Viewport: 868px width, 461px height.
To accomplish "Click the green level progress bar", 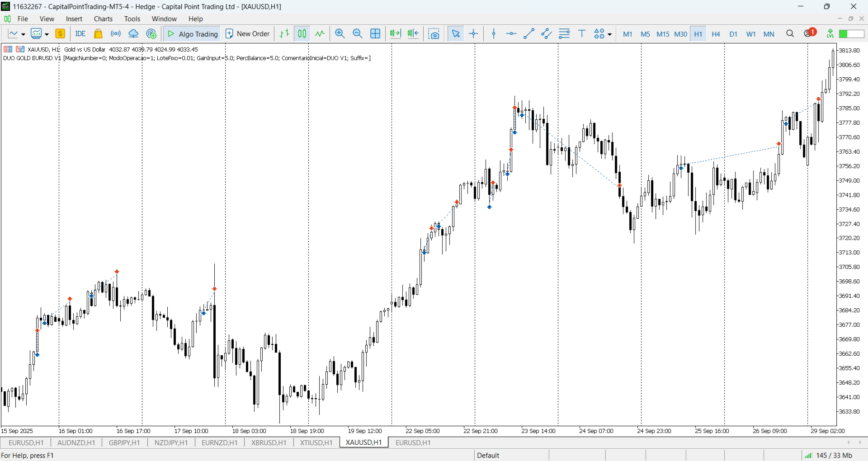I will (852, 34).
